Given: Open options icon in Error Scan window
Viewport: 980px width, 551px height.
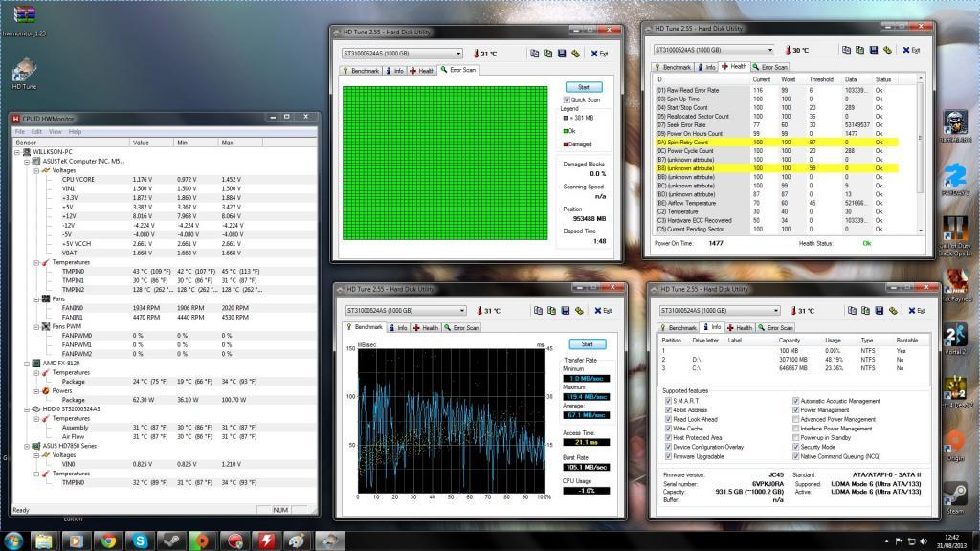Looking at the screenshot, I should point(575,54).
